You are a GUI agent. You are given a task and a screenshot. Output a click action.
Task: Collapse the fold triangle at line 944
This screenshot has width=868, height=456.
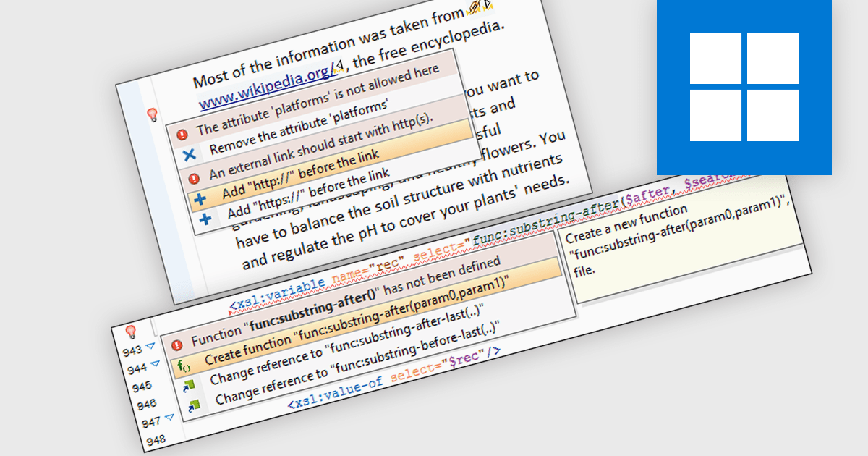point(153,367)
